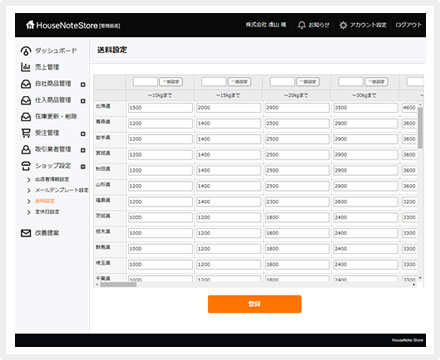Focus bulk value field above ~30kg column

click(x=351, y=82)
